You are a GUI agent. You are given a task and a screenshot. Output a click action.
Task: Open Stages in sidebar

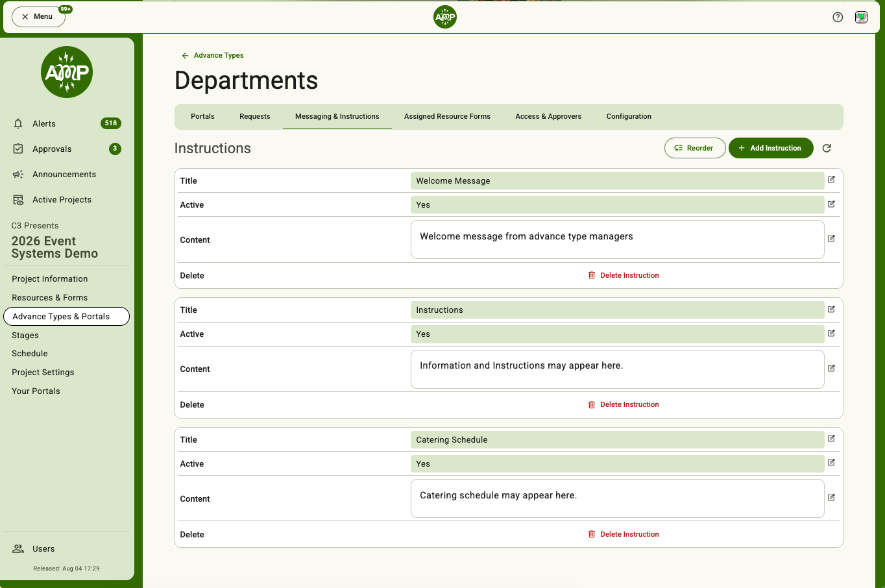25,336
